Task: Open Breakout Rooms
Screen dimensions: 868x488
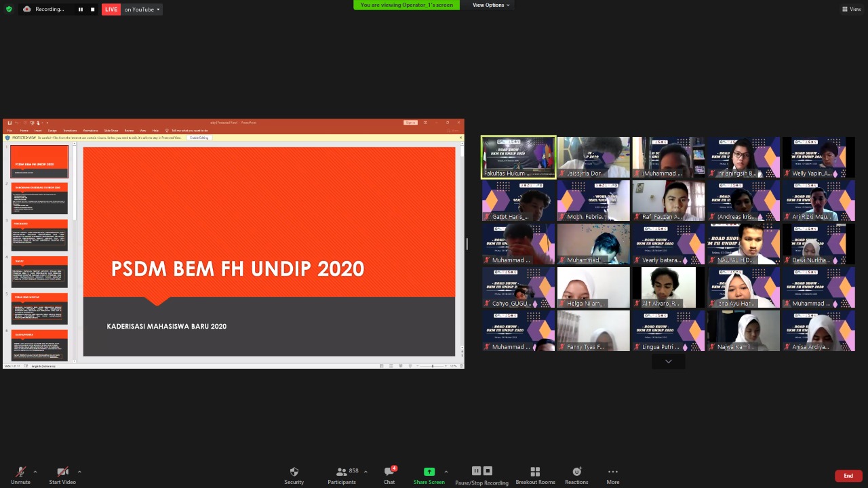Action: point(535,475)
